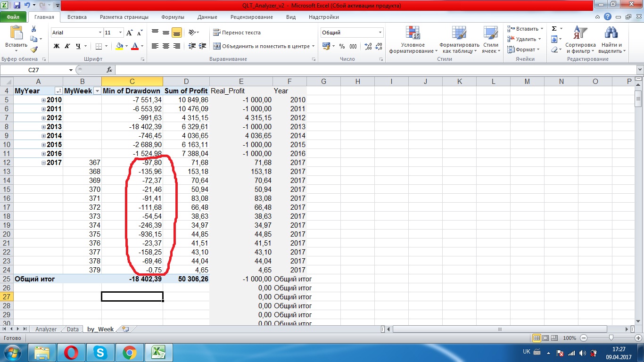Open the font size 11 dropdown
The height and width of the screenshot is (362, 644).
coord(121,33)
